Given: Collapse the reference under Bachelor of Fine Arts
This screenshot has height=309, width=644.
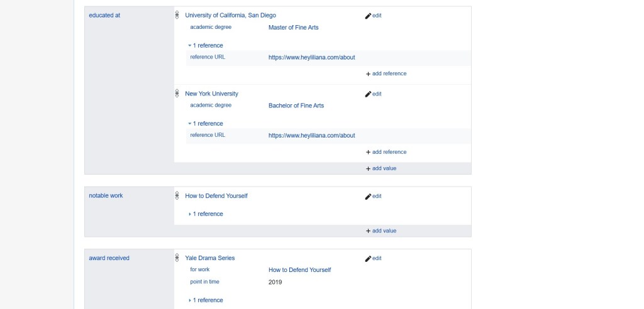Looking at the screenshot, I should tap(205, 124).
